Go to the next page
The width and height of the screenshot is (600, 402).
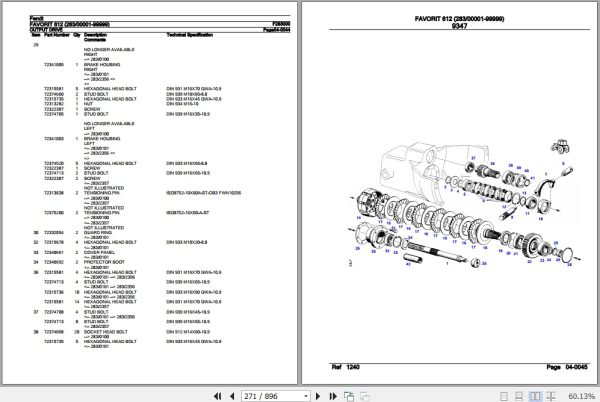[318, 396]
